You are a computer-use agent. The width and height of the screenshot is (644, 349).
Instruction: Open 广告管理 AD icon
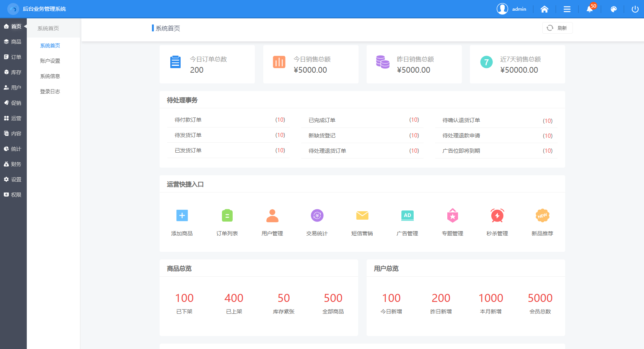coord(408,215)
